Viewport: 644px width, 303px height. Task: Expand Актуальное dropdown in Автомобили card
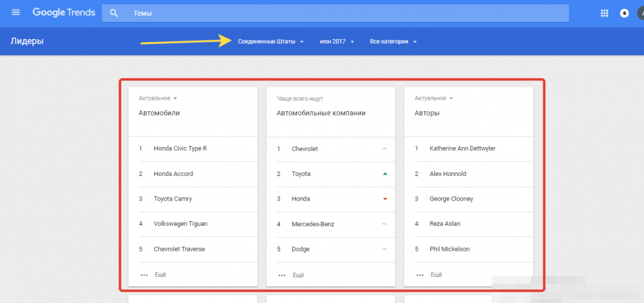pos(158,99)
